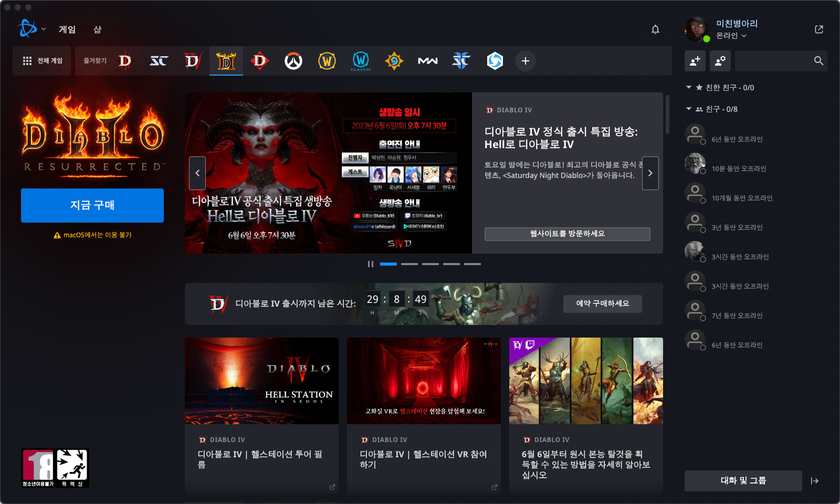Jump to fourth carousel indicator
This screenshot has height=504, width=840.
451,264
